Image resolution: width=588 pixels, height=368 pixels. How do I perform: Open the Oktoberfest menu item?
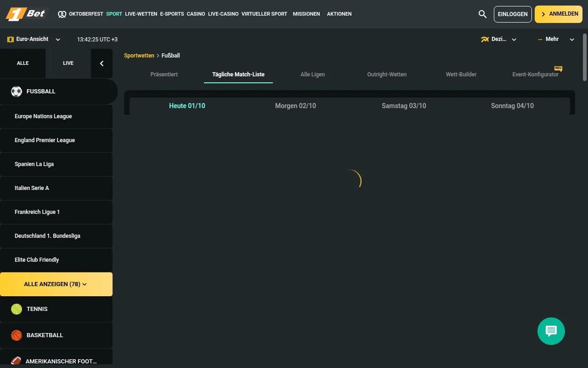86,14
